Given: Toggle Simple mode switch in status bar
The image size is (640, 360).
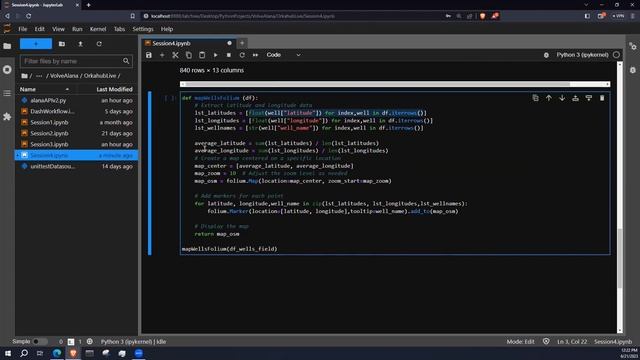Looking at the screenshot, I should point(40,341).
